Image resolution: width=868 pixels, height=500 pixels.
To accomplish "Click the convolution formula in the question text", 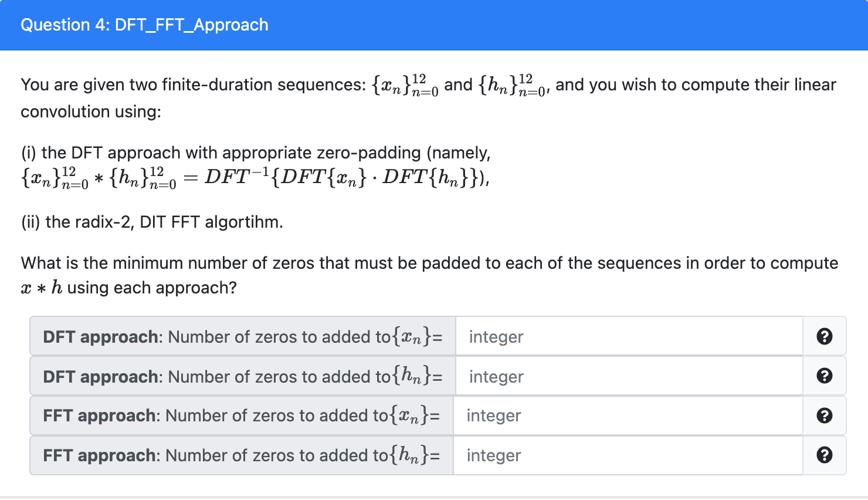I will 255,178.
